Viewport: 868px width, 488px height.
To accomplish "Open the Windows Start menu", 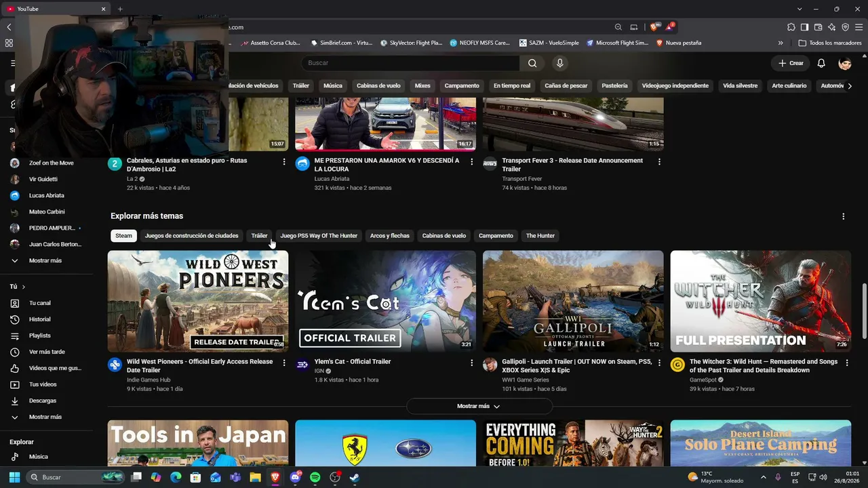I will [14, 477].
